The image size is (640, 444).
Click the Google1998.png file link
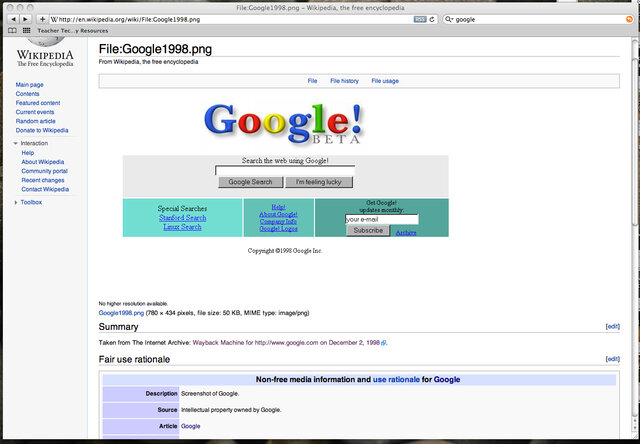121,313
